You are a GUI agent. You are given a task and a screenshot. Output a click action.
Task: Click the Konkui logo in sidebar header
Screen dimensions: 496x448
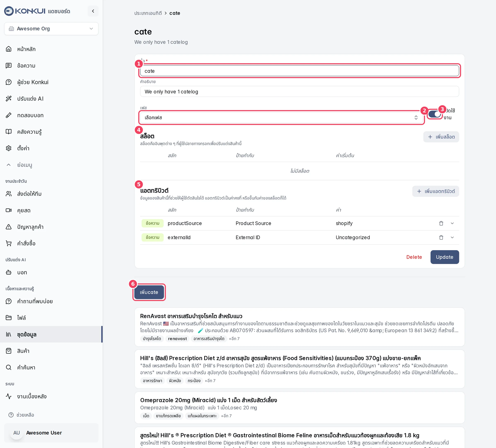tap(25, 11)
